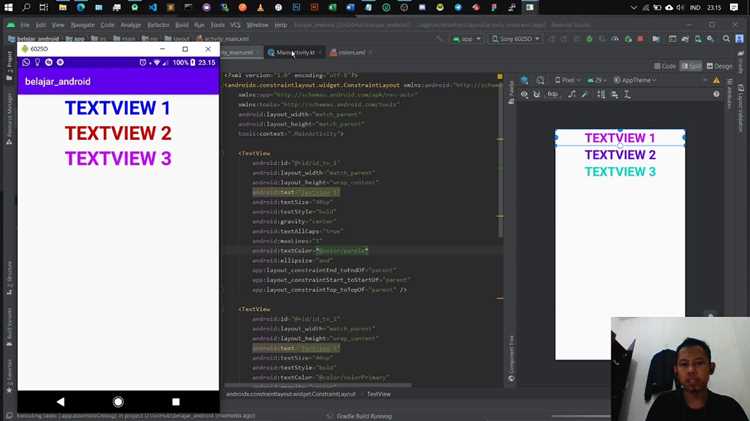Click the red Stop button
This screenshot has width=750, height=421.
(640, 39)
